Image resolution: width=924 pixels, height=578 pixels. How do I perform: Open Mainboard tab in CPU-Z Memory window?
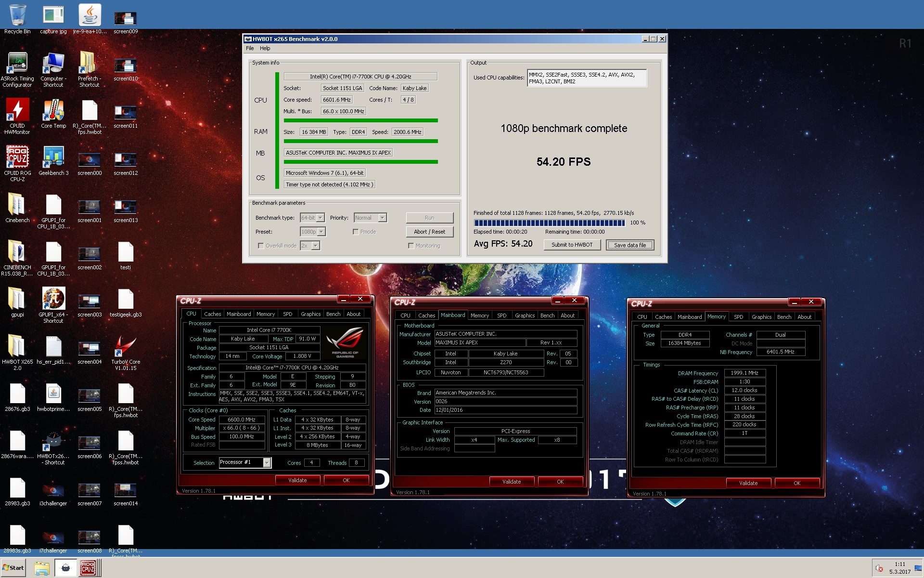(690, 317)
